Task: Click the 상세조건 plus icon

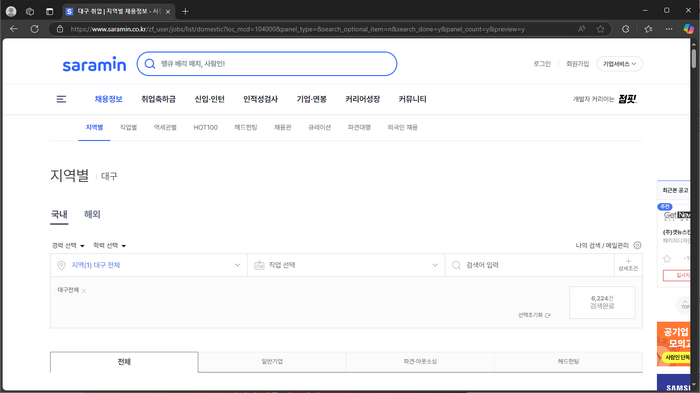Action: (629, 261)
